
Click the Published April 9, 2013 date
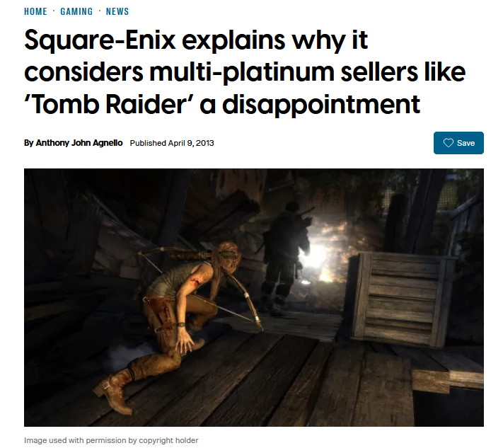(172, 143)
